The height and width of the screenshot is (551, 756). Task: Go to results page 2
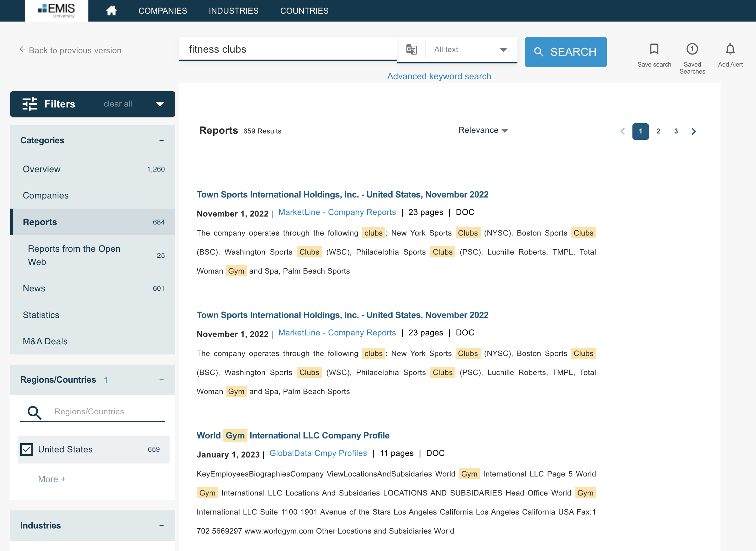tap(658, 131)
